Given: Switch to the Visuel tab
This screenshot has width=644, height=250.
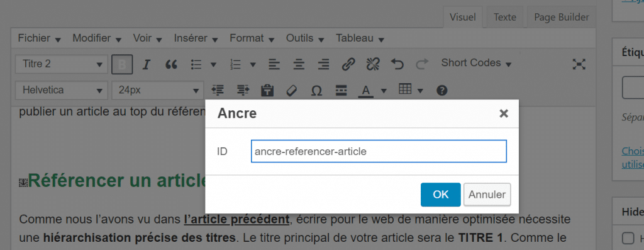Looking at the screenshot, I should pos(463,17).
